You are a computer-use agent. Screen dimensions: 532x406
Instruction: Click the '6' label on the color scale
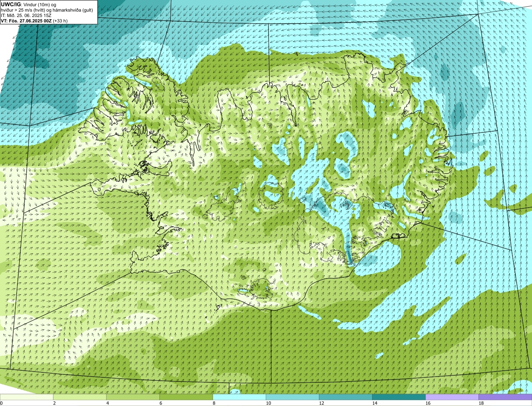(161, 403)
